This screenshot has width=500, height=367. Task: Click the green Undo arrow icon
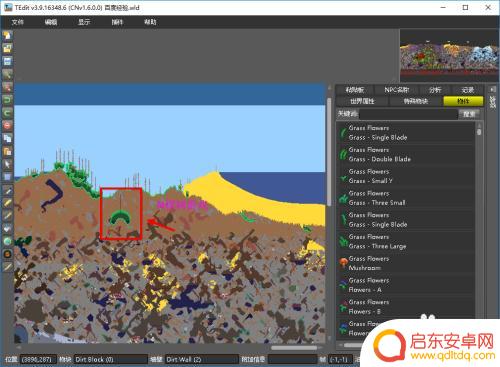pyautogui.click(x=7, y=100)
